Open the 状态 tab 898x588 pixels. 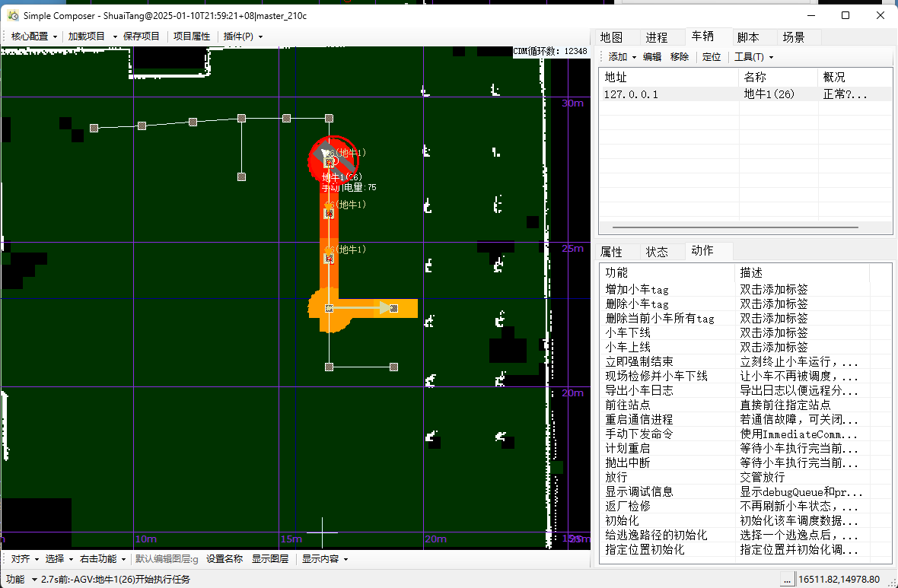pyautogui.click(x=657, y=252)
